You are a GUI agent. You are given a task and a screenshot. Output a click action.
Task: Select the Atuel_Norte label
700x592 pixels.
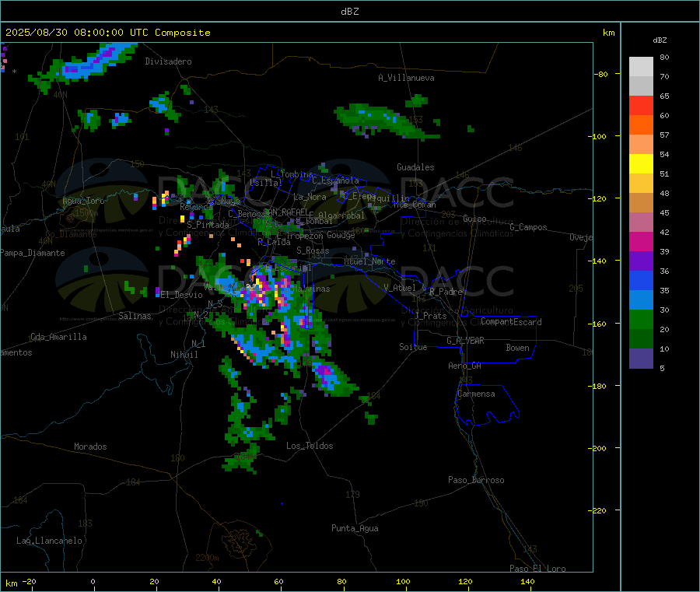pos(369,261)
